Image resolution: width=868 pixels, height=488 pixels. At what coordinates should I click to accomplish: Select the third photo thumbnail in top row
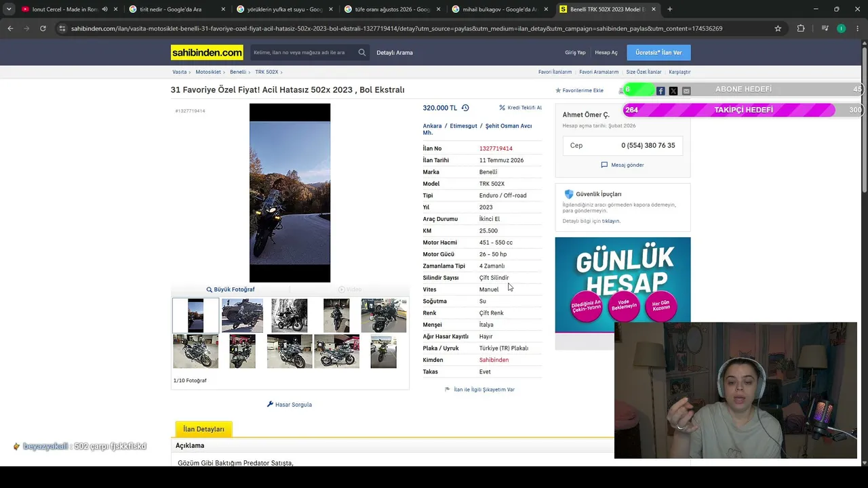click(290, 315)
